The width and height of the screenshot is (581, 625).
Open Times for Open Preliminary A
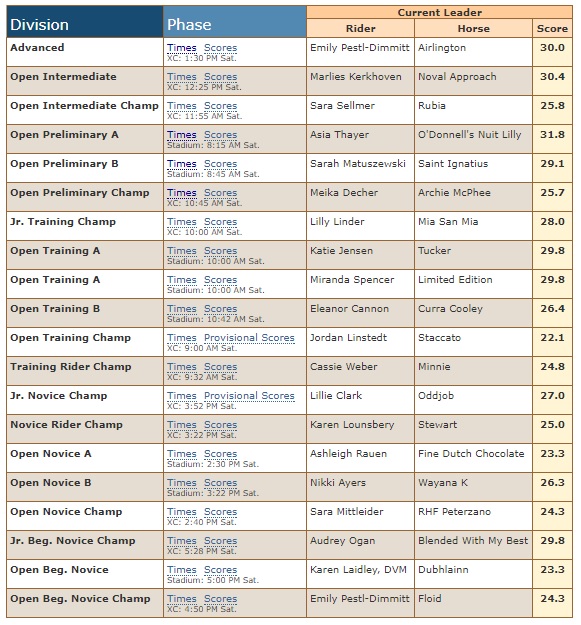182,135
